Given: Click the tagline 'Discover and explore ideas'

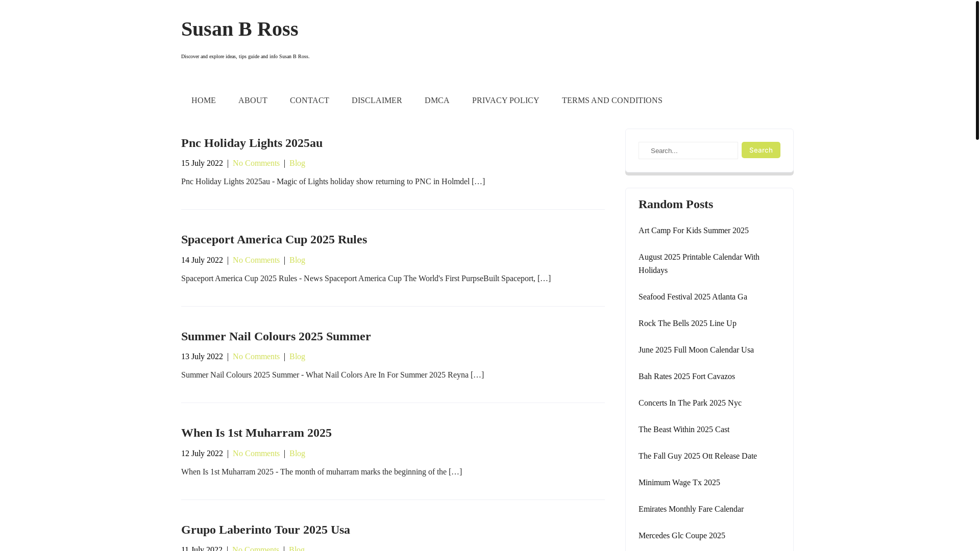Looking at the screenshot, I should [245, 57].
